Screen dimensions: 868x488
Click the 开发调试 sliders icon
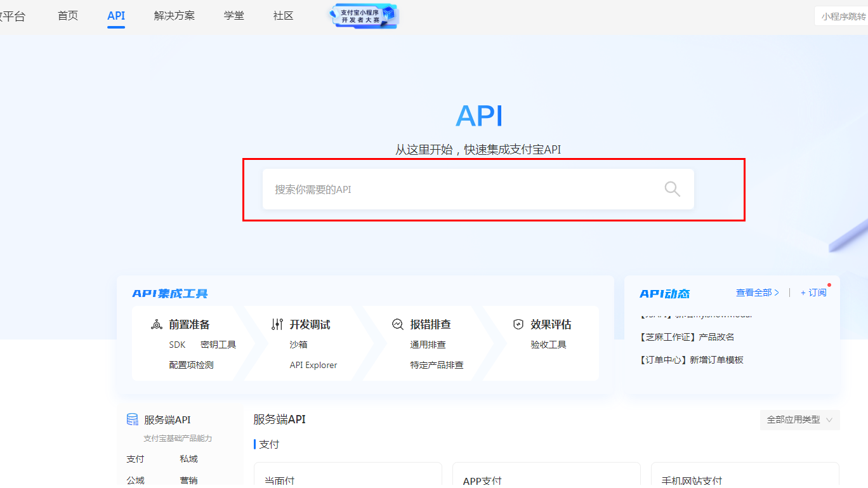277,324
